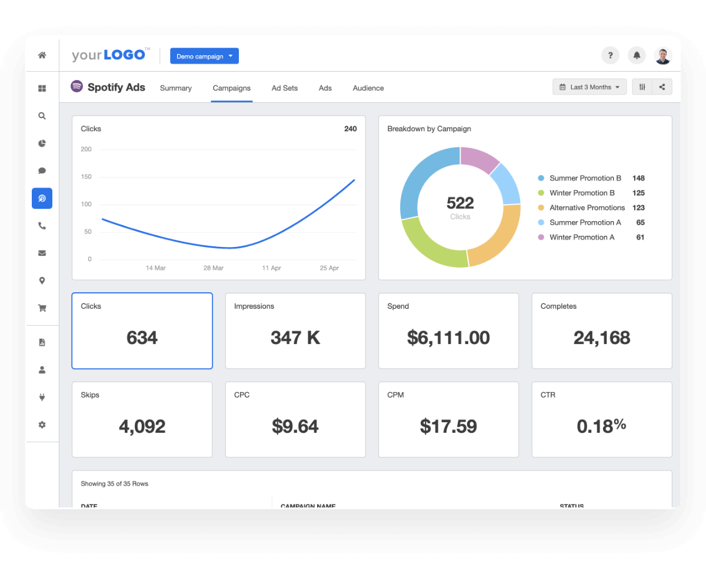The height and width of the screenshot is (588, 706).
Task: Click Winter Promotion A legend color dot
Action: (541, 237)
